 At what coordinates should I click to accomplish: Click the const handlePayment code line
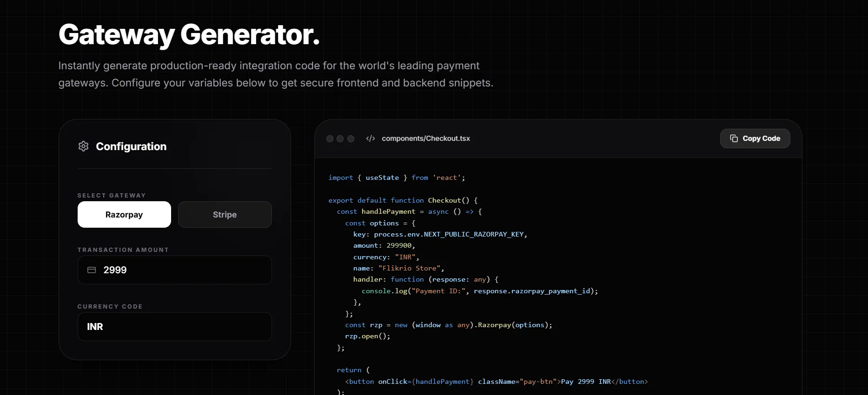(x=410, y=211)
